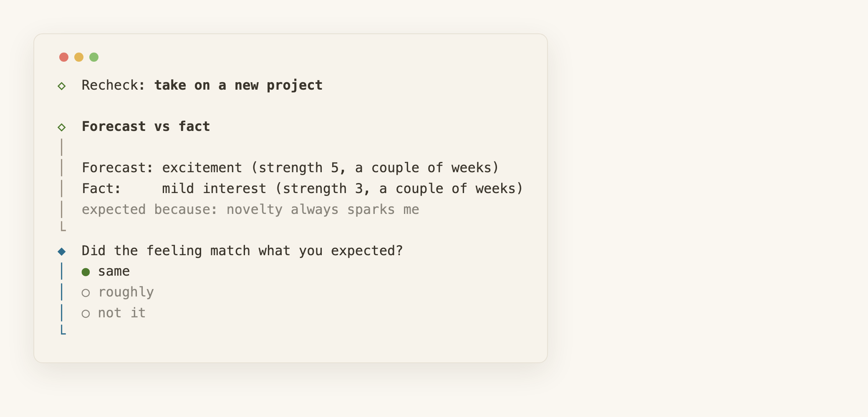
Task: Click the "Did the feeling match" question line
Action: (242, 251)
